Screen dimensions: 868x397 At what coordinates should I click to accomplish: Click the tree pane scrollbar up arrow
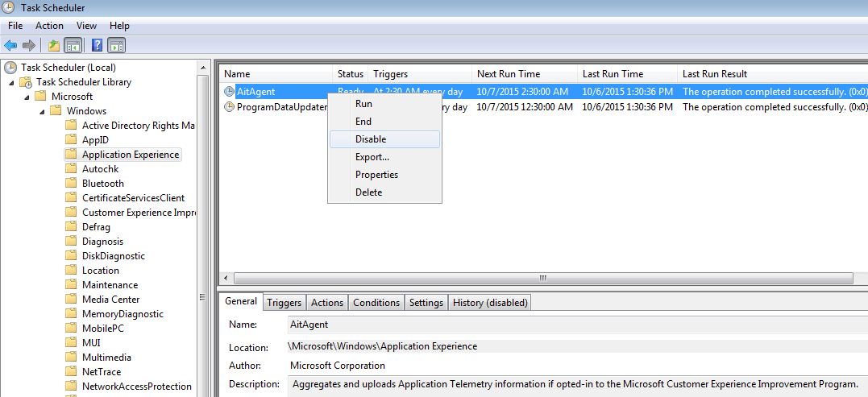coord(203,68)
